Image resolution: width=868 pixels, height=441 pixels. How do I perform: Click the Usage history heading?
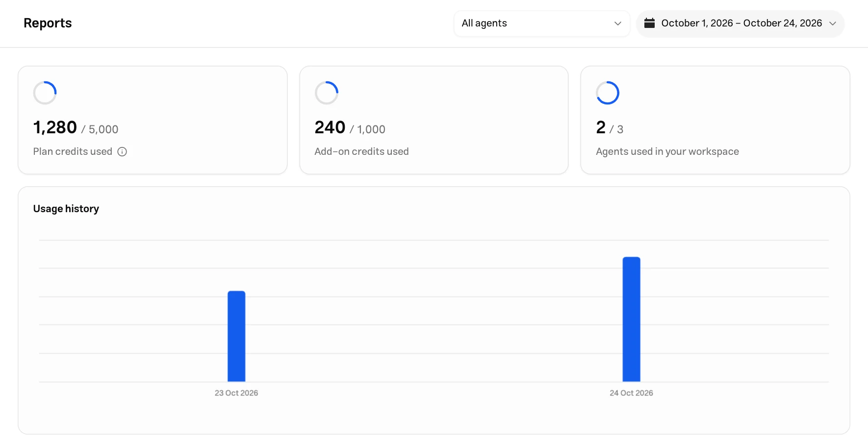66,209
